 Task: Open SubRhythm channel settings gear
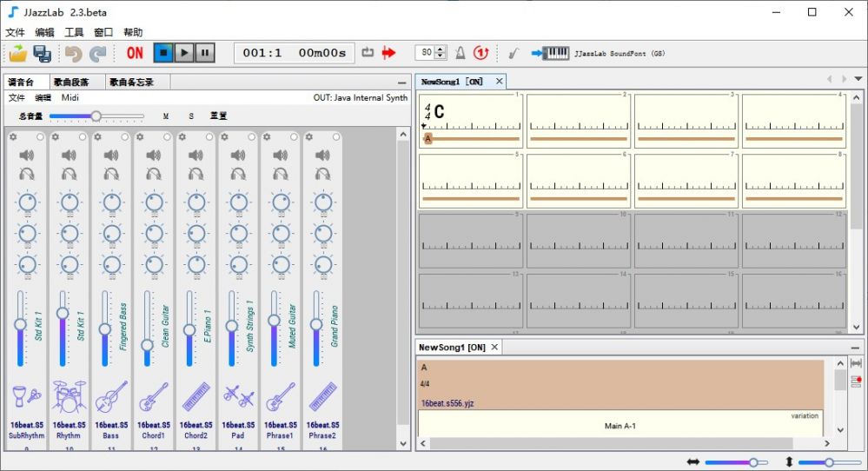pyautogui.click(x=13, y=136)
